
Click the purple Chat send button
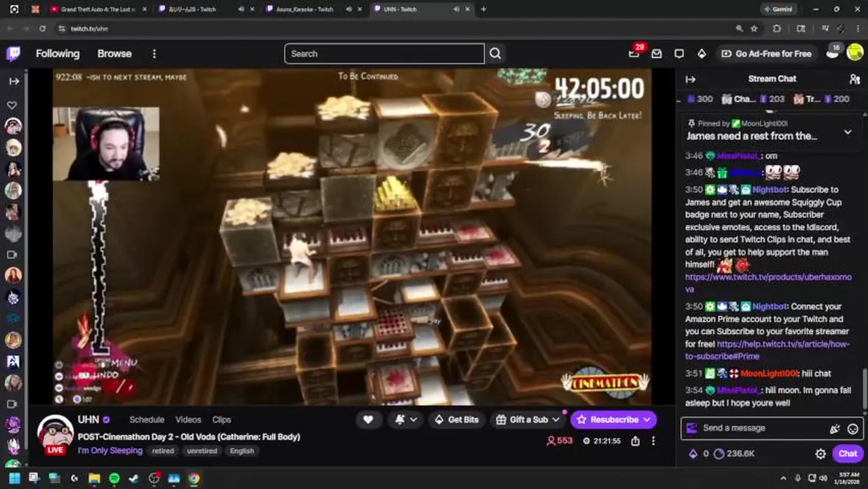(x=848, y=454)
